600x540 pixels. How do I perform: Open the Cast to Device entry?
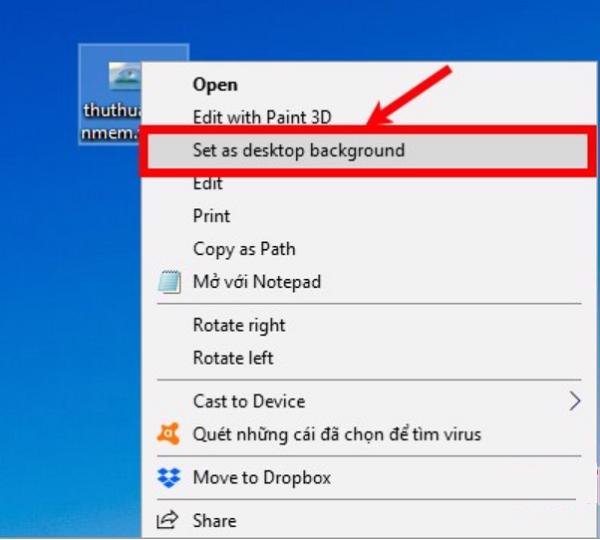pyautogui.click(x=249, y=401)
